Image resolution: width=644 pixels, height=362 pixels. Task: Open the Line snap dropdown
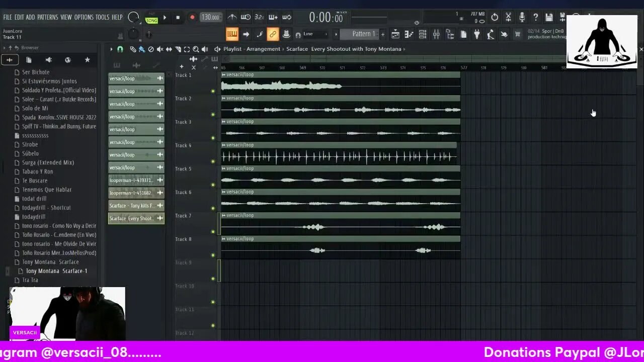314,34
